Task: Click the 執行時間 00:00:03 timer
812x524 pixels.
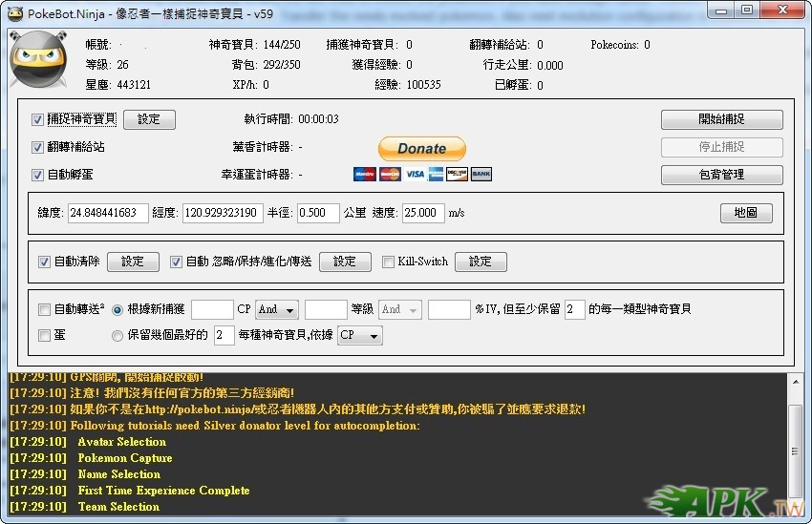Action: coord(318,119)
